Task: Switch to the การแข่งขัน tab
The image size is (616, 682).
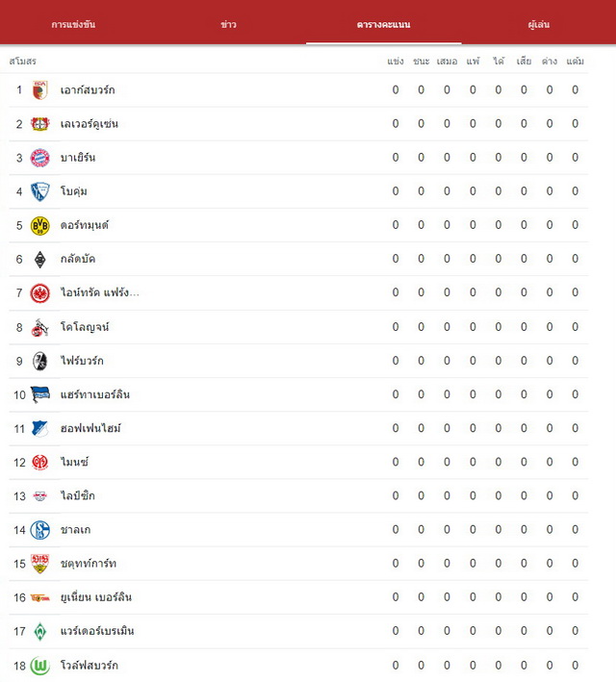Action: click(73, 24)
